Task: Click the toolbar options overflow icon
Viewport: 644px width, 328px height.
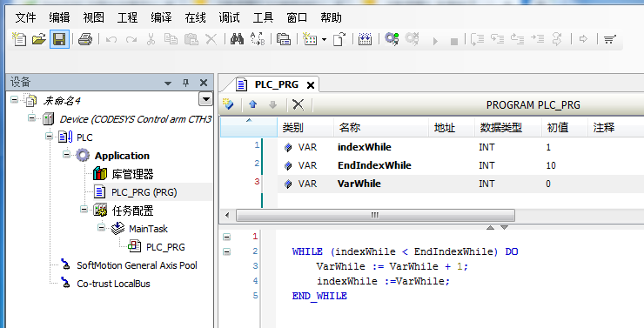Action: [x=609, y=39]
